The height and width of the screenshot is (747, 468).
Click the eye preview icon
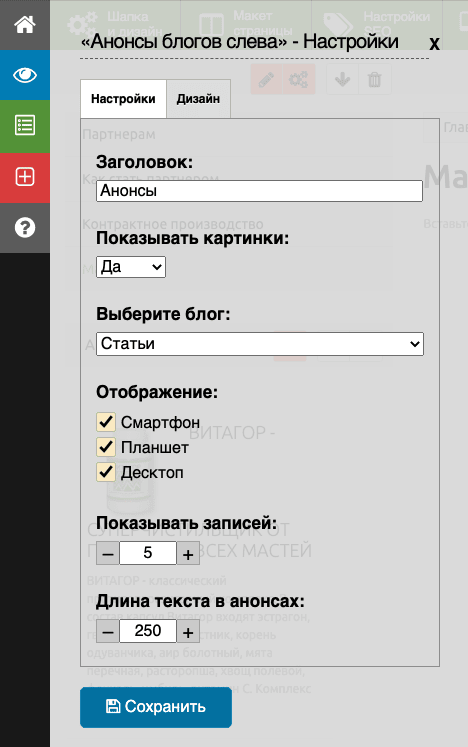25,75
